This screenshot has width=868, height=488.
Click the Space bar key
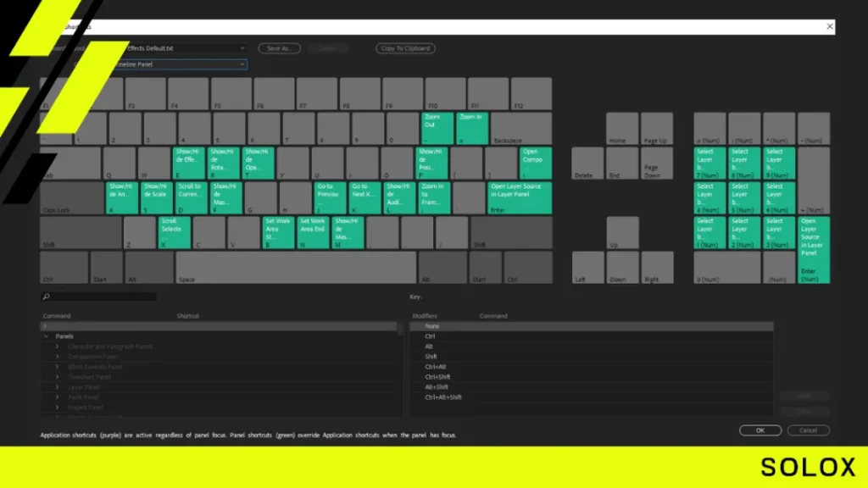click(296, 268)
